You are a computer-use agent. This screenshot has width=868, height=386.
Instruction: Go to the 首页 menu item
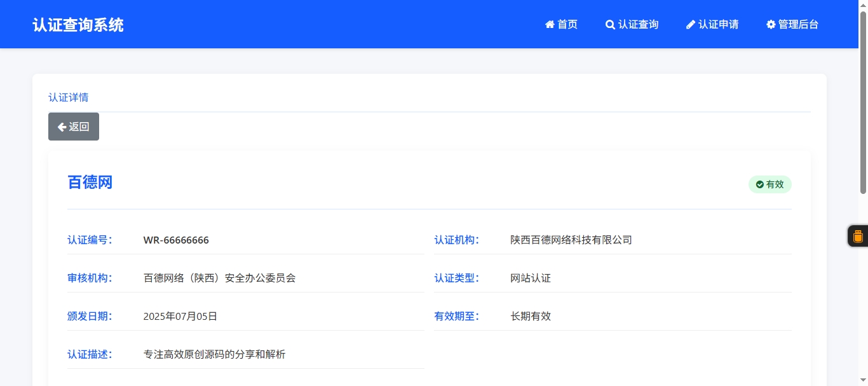tap(567, 25)
